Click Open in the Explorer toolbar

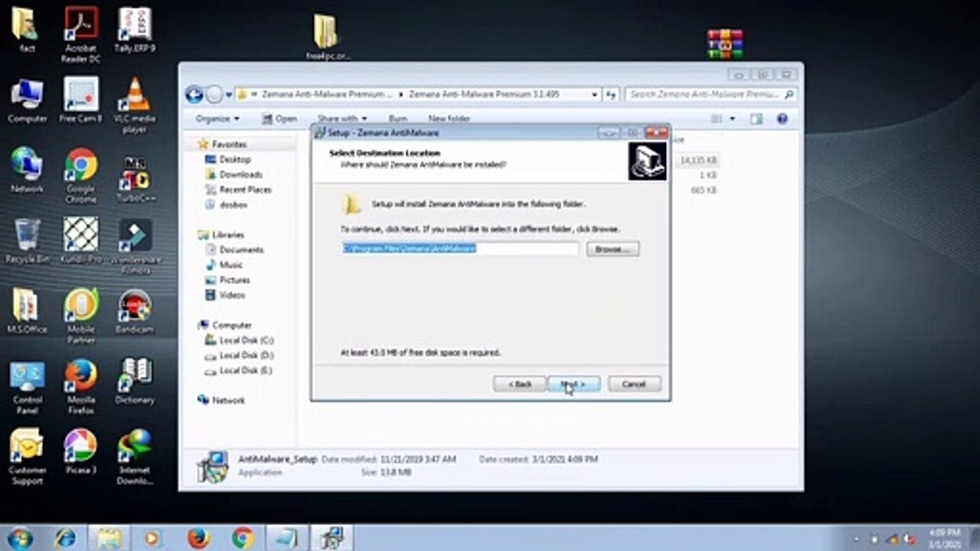click(279, 119)
